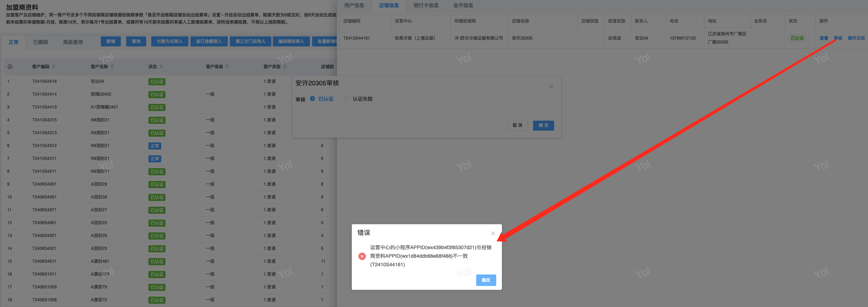Screen dimensions: 868x307
Task: Click customer name A洄封23
Action: pos(99,248)
